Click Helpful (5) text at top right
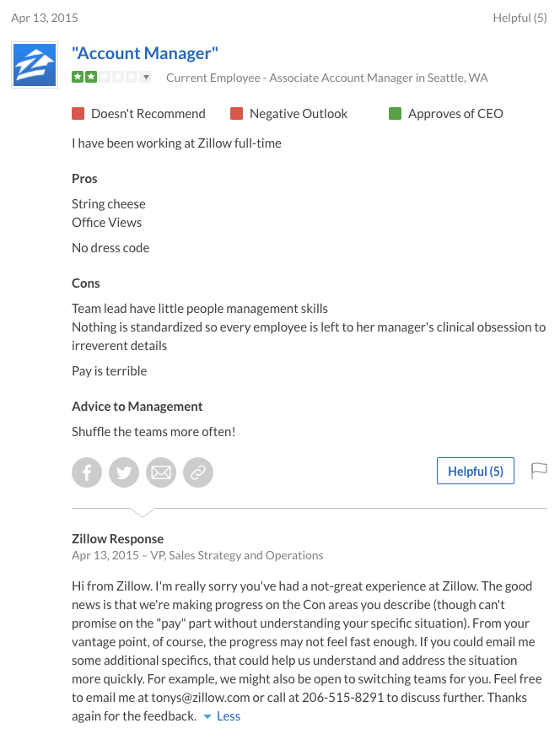This screenshot has width=560, height=734. pos(520,18)
